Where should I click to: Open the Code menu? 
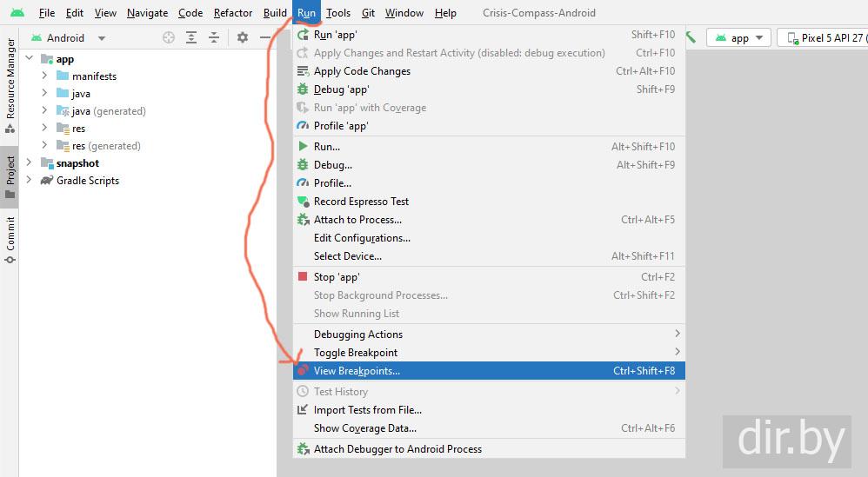click(x=190, y=13)
